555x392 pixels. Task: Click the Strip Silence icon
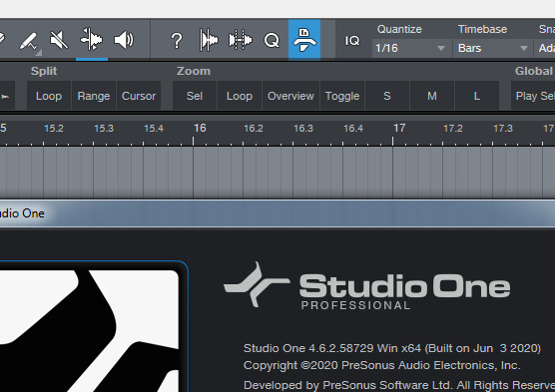tap(209, 40)
